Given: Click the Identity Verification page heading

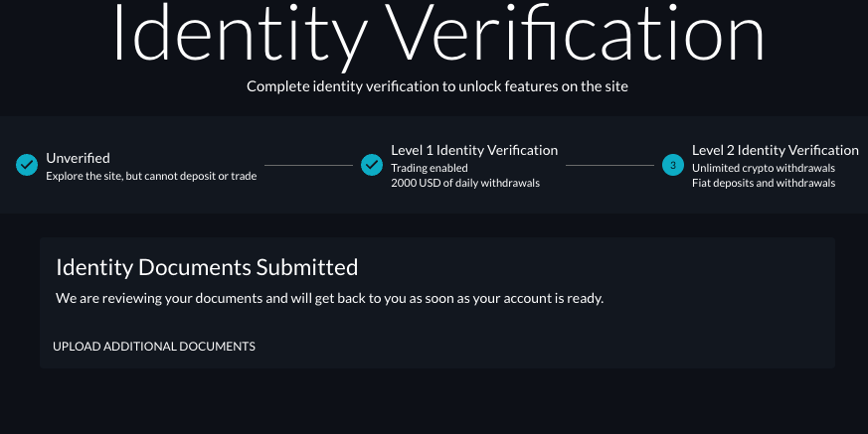Looking at the screenshot, I should [x=438, y=35].
